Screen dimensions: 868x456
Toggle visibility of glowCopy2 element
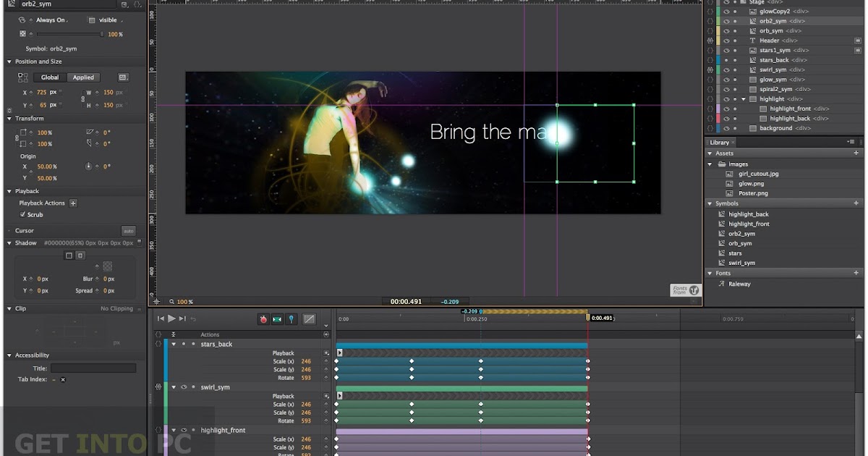tap(726, 12)
